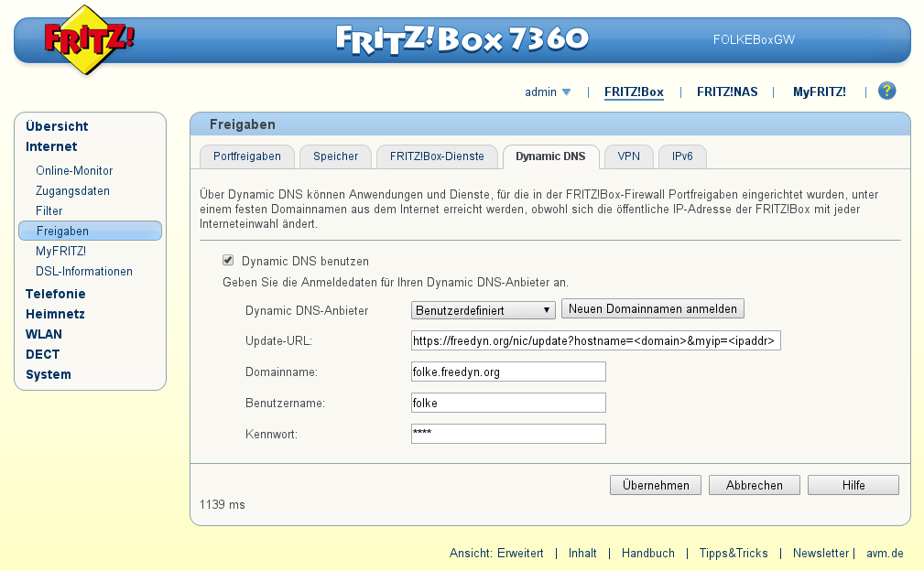
Task: Focus the Kennwort password field
Action: tap(508, 434)
